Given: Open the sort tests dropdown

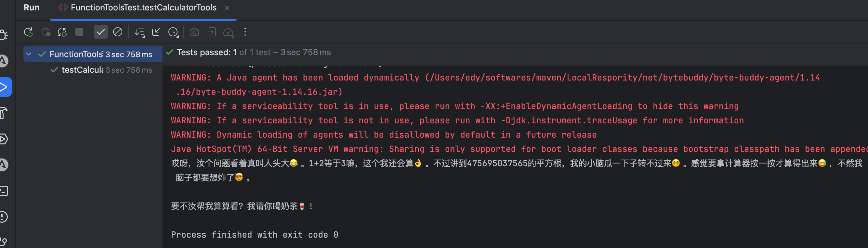Looking at the screenshot, I should click(139, 32).
